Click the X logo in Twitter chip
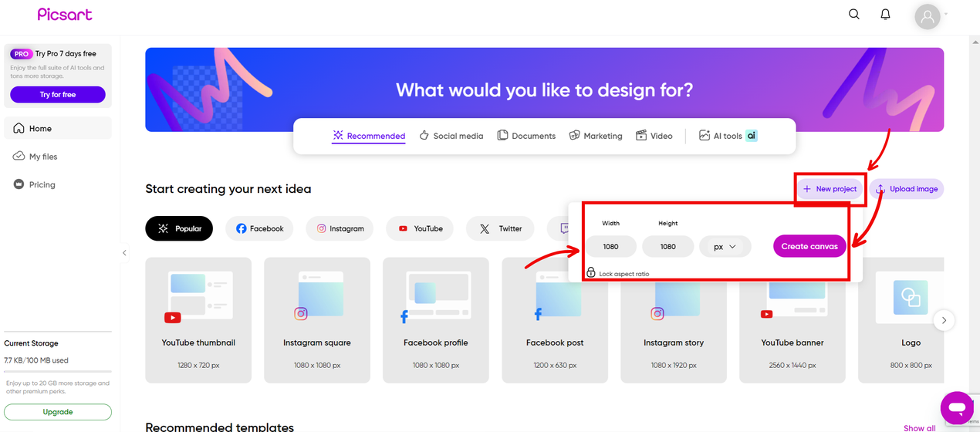Image resolution: width=980 pixels, height=432 pixels. (484, 228)
